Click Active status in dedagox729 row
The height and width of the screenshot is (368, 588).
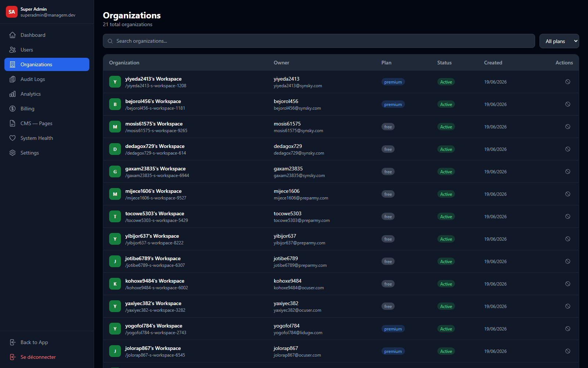coord(446,149)
